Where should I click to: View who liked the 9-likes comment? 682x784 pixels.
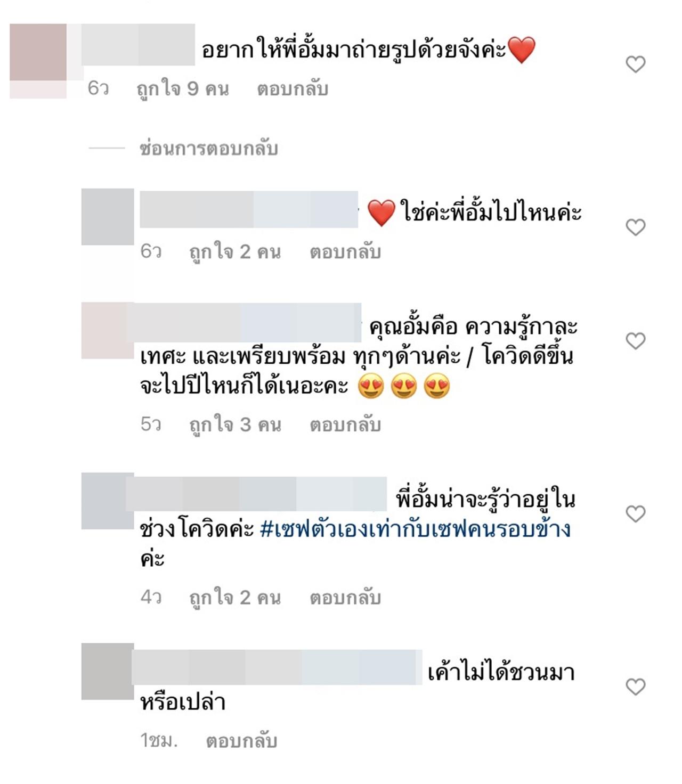pos(183,89)
